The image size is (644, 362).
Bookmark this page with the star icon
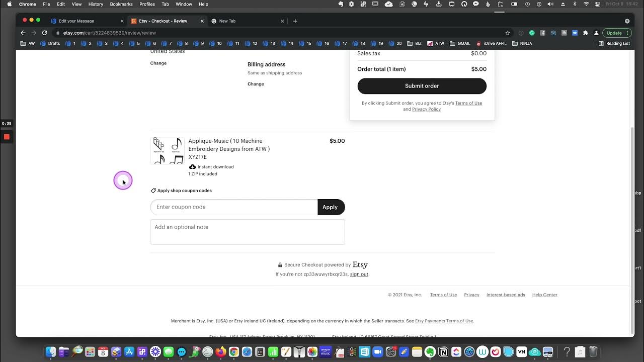coord(508,33)
